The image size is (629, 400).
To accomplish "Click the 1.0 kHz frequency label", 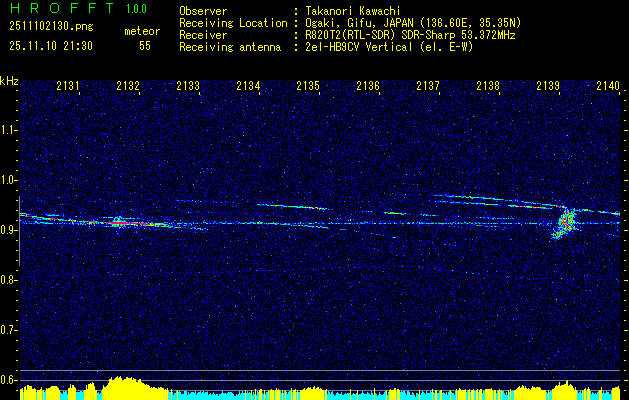I will pos(8,180).
